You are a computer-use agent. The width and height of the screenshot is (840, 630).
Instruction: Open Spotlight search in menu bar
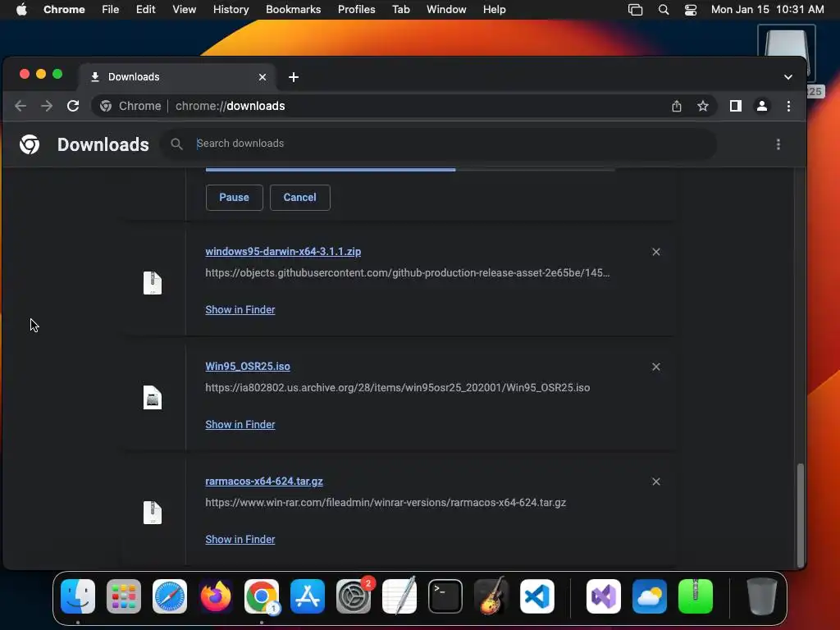[x=663, y=10]
